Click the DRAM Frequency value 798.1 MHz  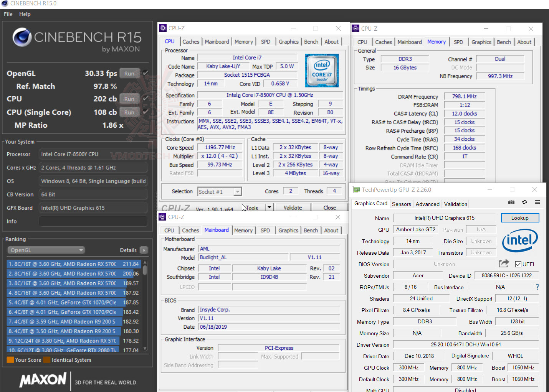(465, 96)
